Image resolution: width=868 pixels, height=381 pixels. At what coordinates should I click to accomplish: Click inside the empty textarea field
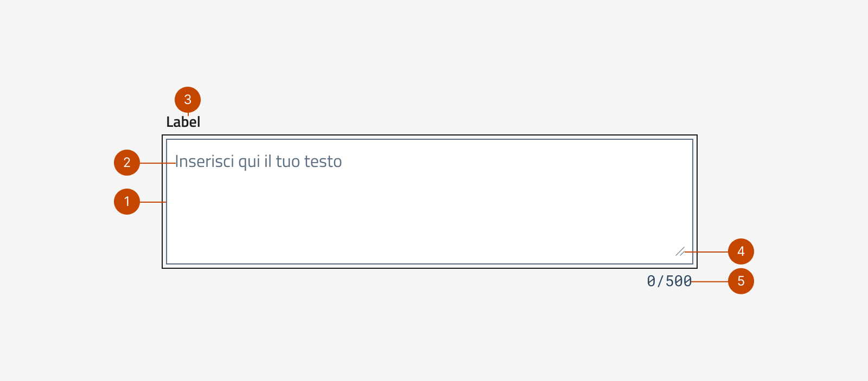(x=429, y=217)
